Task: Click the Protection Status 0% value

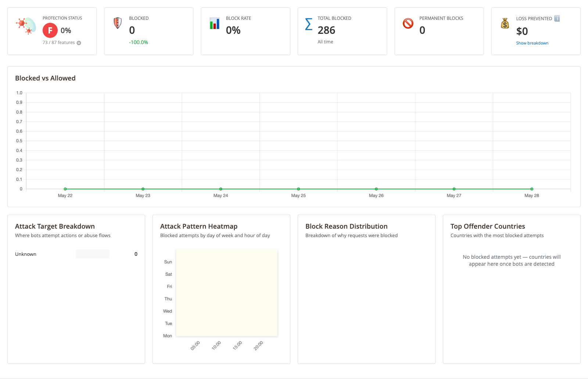Action: point(66,31)
